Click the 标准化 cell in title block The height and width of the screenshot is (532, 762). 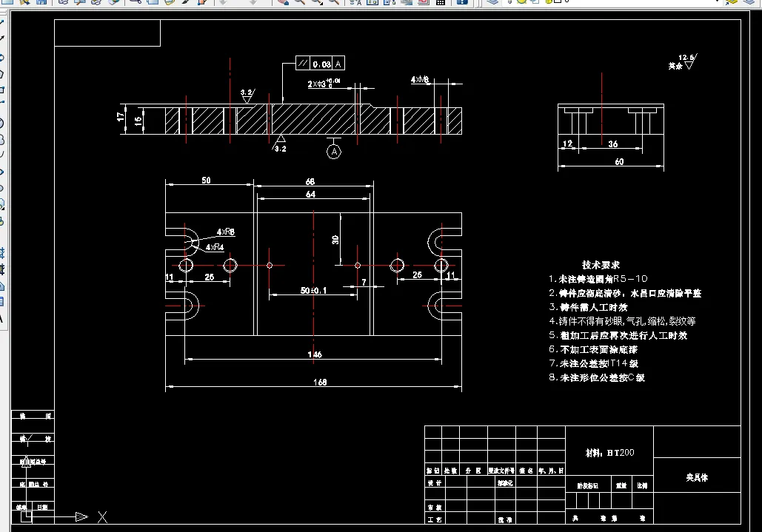[x=505, y=483]
